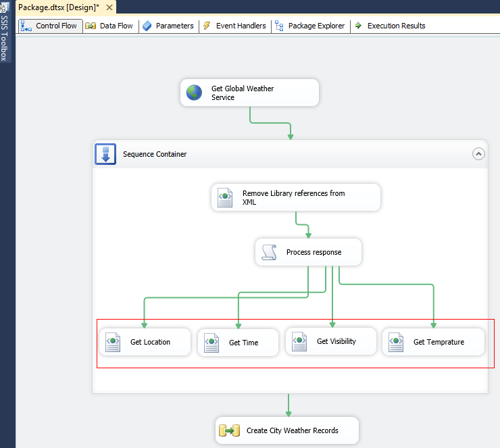The image size is (500, 448).
Task: Click the Sequence Container down-arrow icon
Action: coord(105,154)
